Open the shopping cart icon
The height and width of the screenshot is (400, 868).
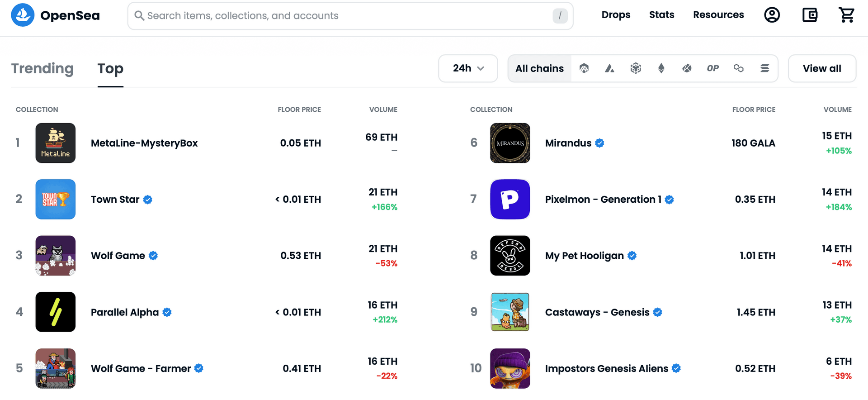tap(847, 15)
